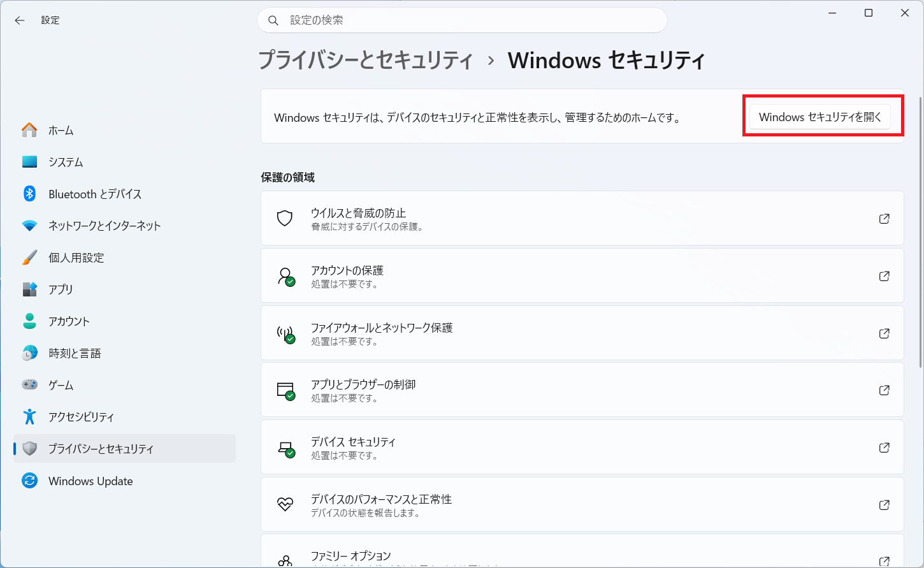Click the 個人用設定 paintbrush icon
Screen dimensions: 924x568
[x=29, y=258]
